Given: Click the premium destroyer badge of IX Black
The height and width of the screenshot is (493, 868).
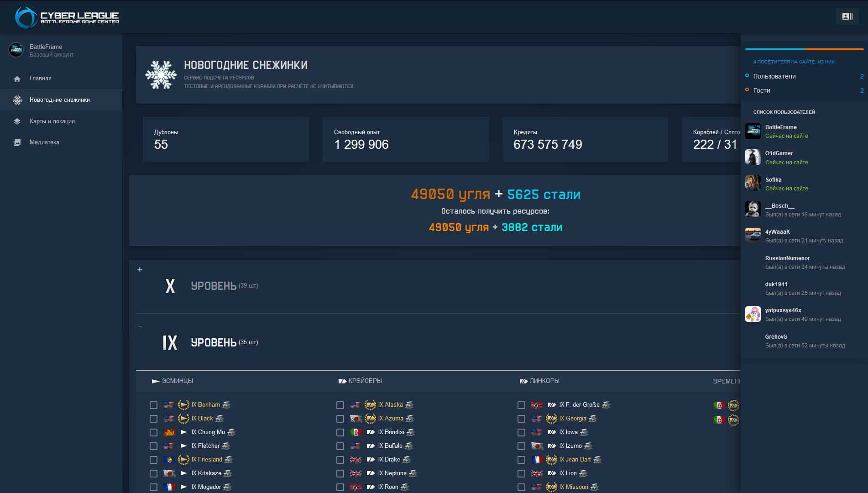Looking at the screenshot, I should point(183,419).
